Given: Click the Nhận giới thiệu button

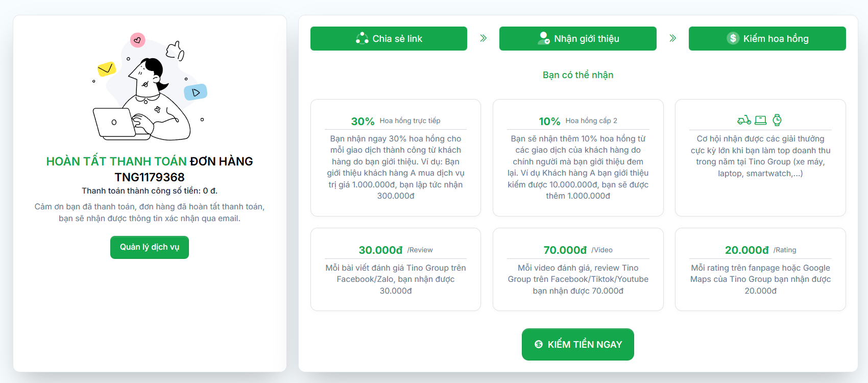Looking at the screenshot, I should click(x=577, y=38).
